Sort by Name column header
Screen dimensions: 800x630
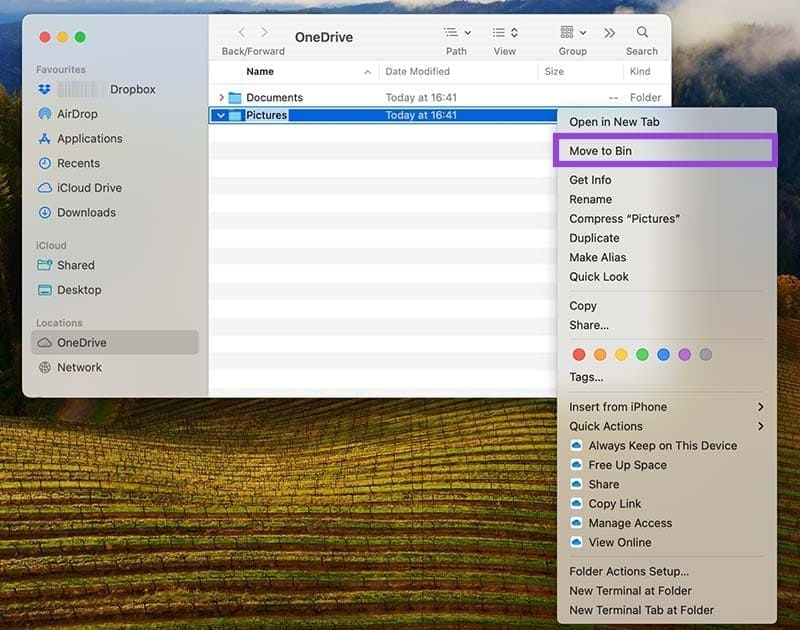point(260,71)
